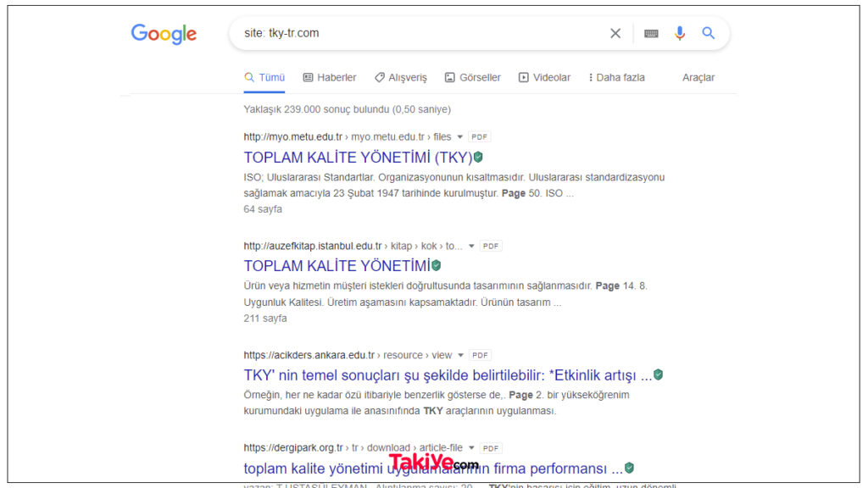
Task: Click the PDF badge on the auzefkitap.istanbul.edu.tr result
Action: tap(491, 247)
